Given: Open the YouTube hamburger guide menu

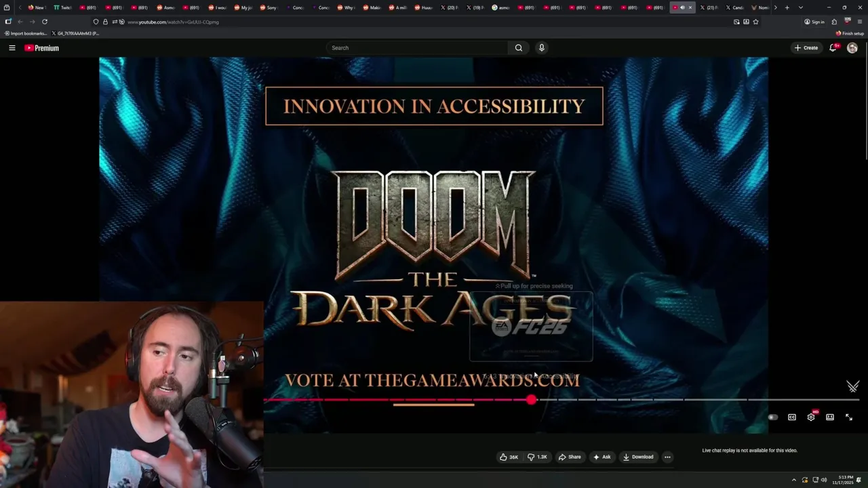Looking at the screenshot, I should tap(12, 48).
